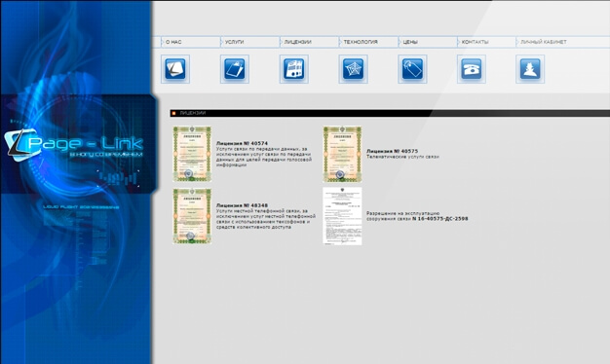Click the ЛИЧНЫЙ КАБИНЕТ user icon
Viewport: 610px width, 364px height.
click(x=530, y=69)
